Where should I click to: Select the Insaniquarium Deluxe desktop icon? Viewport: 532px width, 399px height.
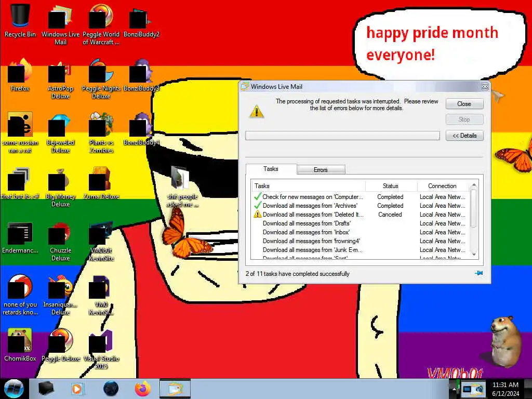point(60,295)
